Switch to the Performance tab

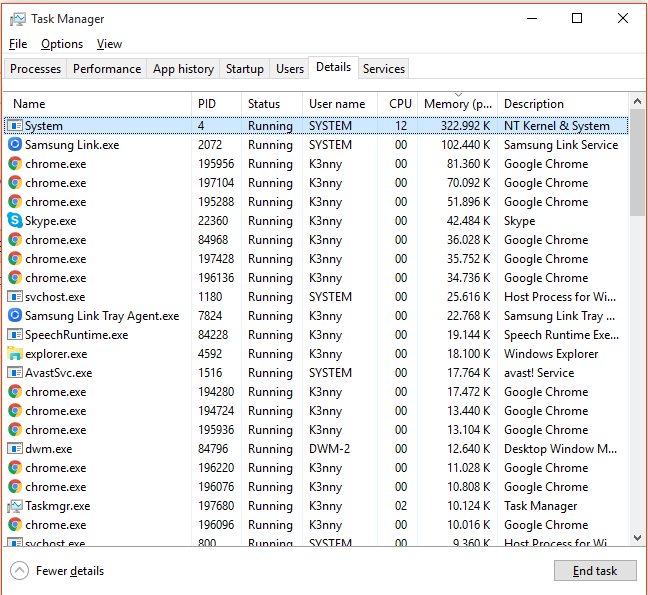tap(107, 69)
